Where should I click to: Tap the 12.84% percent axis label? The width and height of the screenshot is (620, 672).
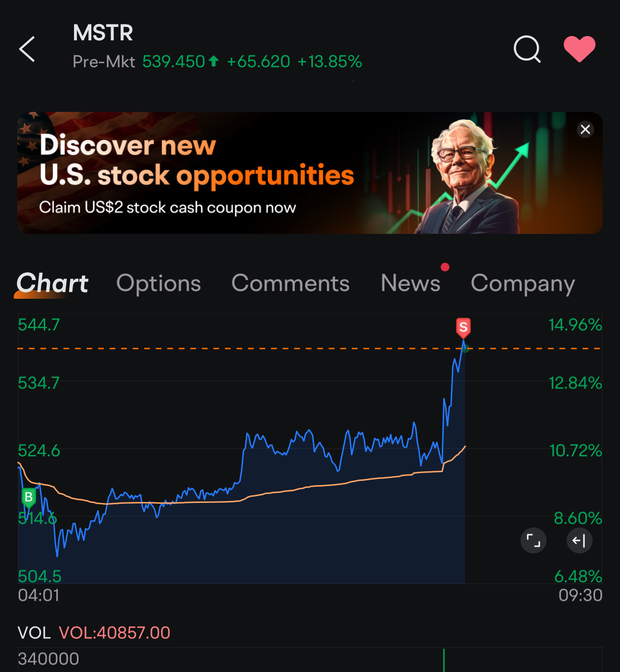pos(575,383)
